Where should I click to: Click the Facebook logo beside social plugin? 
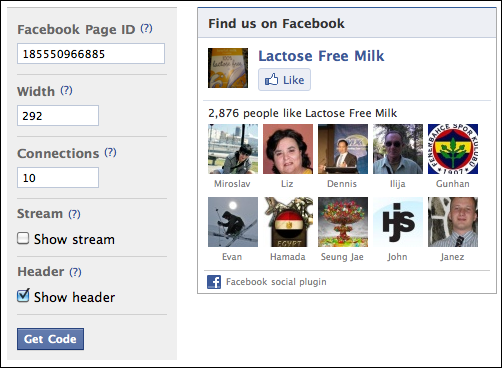click(x=214, y=282)
